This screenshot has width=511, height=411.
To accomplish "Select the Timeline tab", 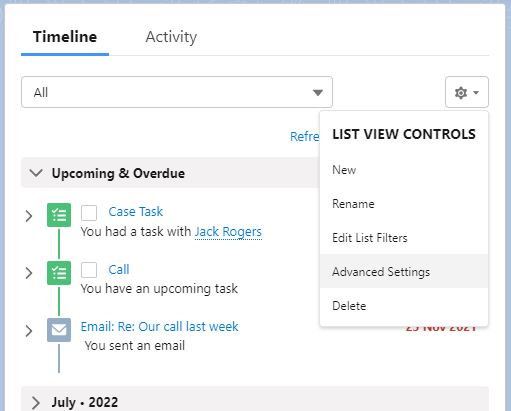I will [x=65, y=37].
